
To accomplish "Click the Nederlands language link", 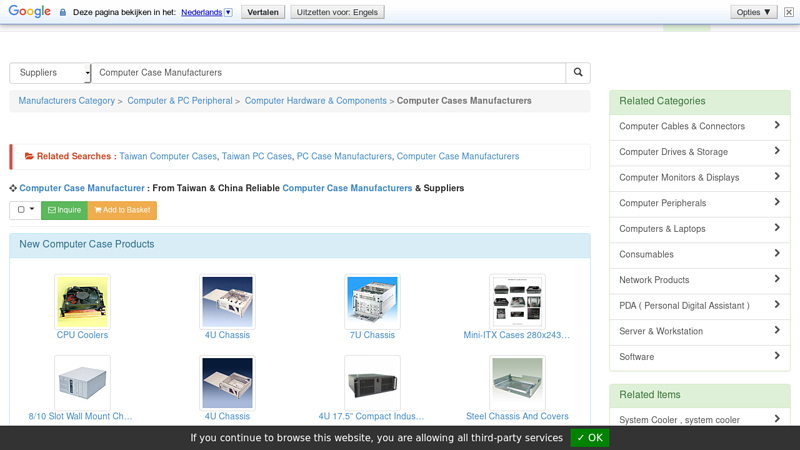I will coord(202,12).
